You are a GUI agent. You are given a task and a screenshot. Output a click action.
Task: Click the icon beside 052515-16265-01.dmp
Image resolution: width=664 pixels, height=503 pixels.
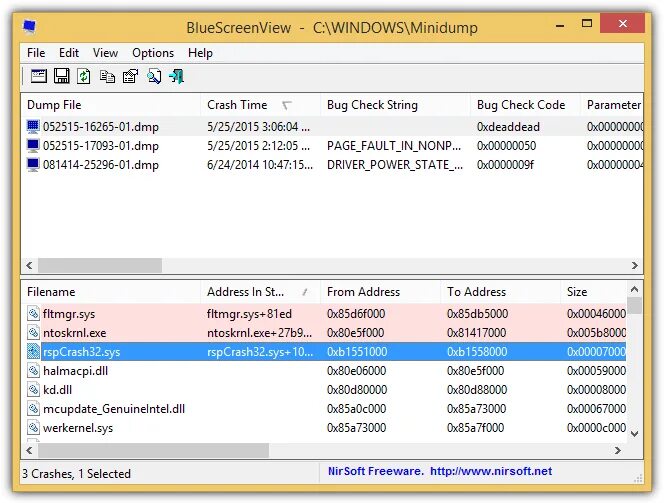point(33,126)
